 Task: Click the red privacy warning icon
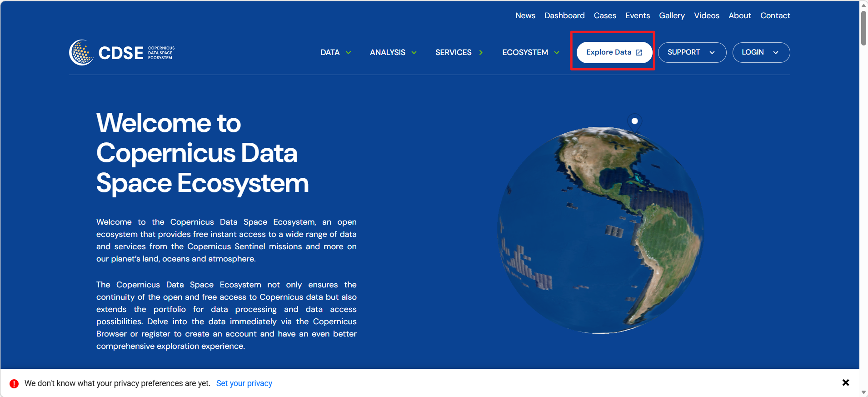pos(14,383)
